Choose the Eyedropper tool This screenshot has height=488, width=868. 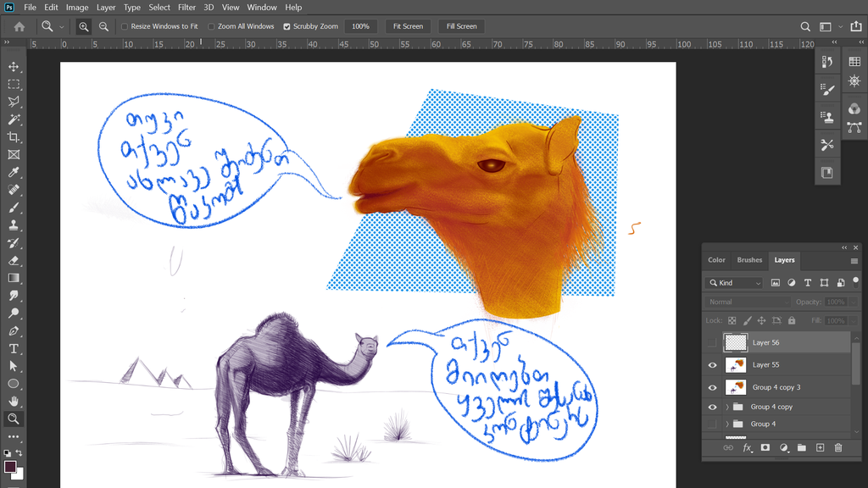[14, 173]
